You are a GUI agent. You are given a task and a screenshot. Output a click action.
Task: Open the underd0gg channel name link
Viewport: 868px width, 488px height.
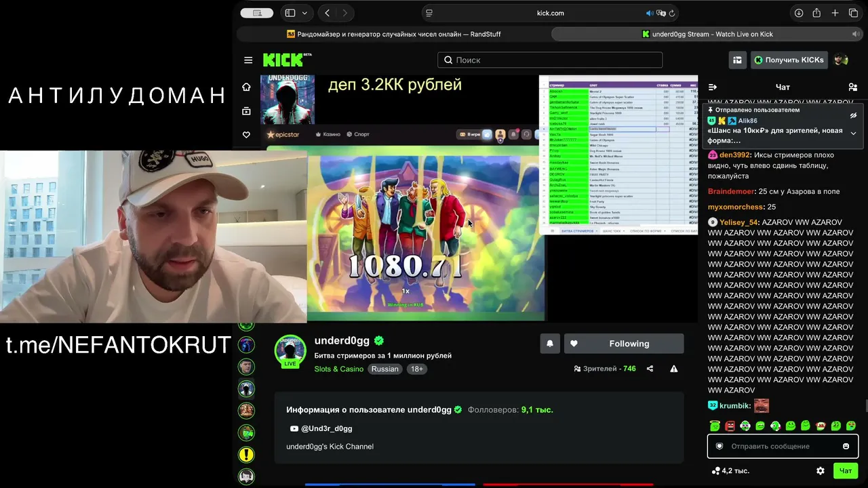(343, 341)
